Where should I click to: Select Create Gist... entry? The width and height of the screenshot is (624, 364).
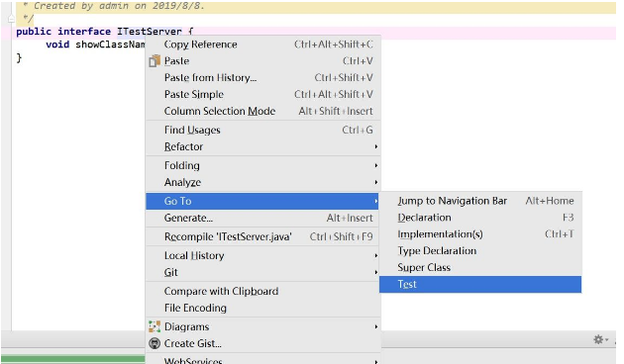263,343
